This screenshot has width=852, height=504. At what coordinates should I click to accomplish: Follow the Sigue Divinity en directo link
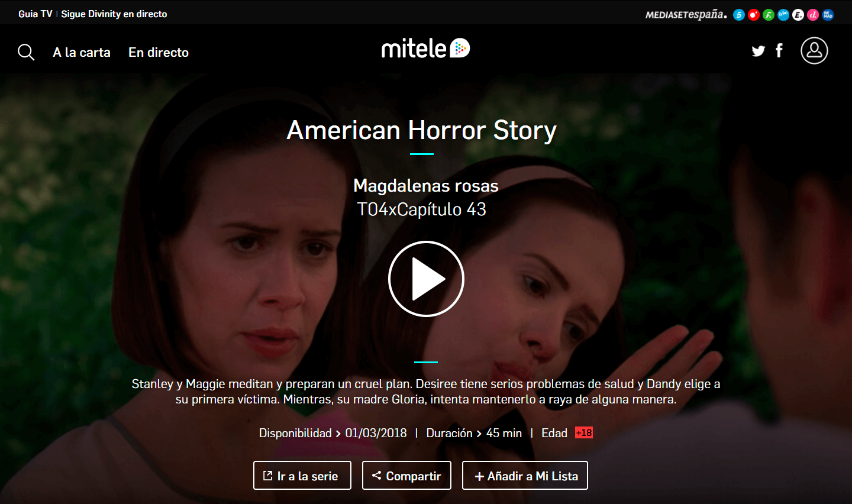[x=114, y=14]
